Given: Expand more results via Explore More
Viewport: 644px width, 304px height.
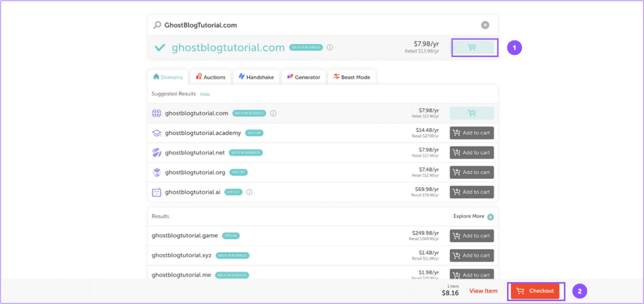Looking at the screenshot, I should (x=468, y=216).
